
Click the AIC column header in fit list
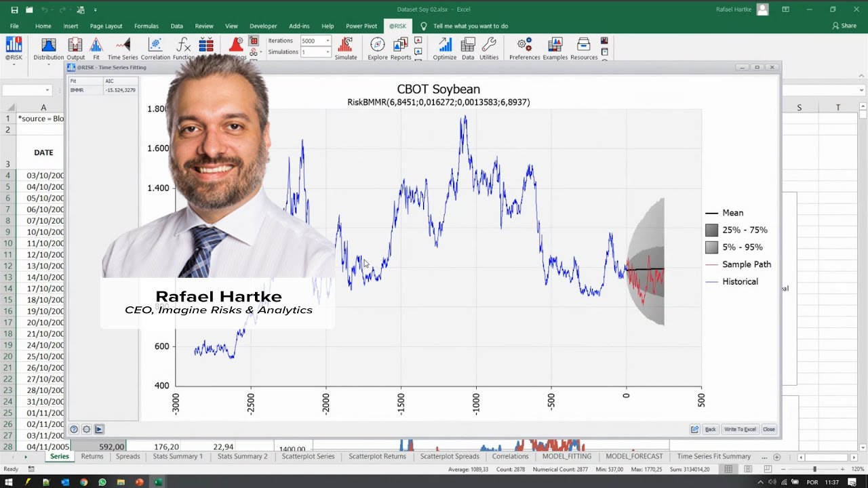[120, 81]
